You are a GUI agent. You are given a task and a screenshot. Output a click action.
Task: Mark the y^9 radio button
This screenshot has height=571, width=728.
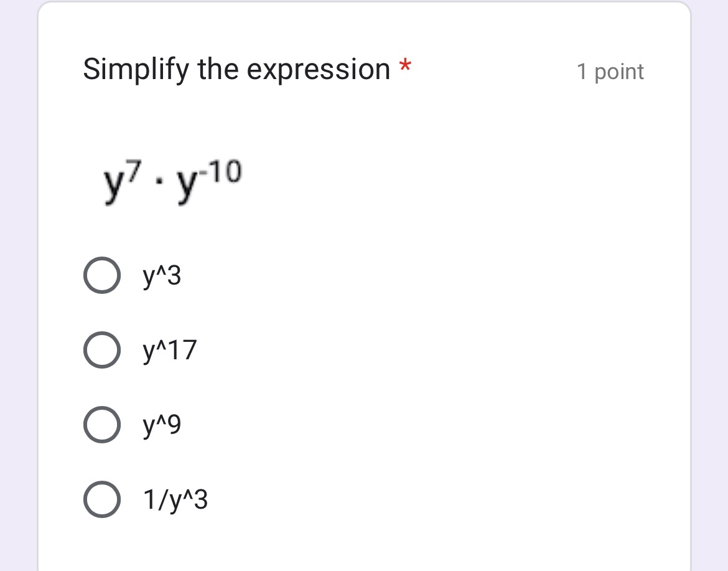click(x=102, y=425)
